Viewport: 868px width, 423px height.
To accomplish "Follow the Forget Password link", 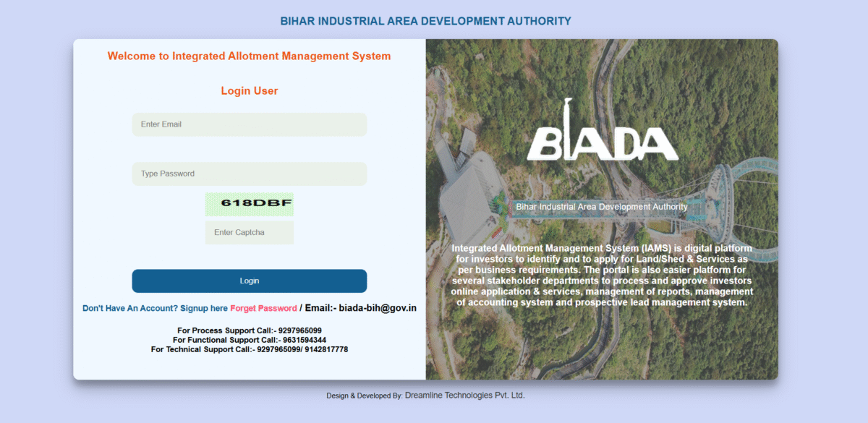I will coord(263,308).
